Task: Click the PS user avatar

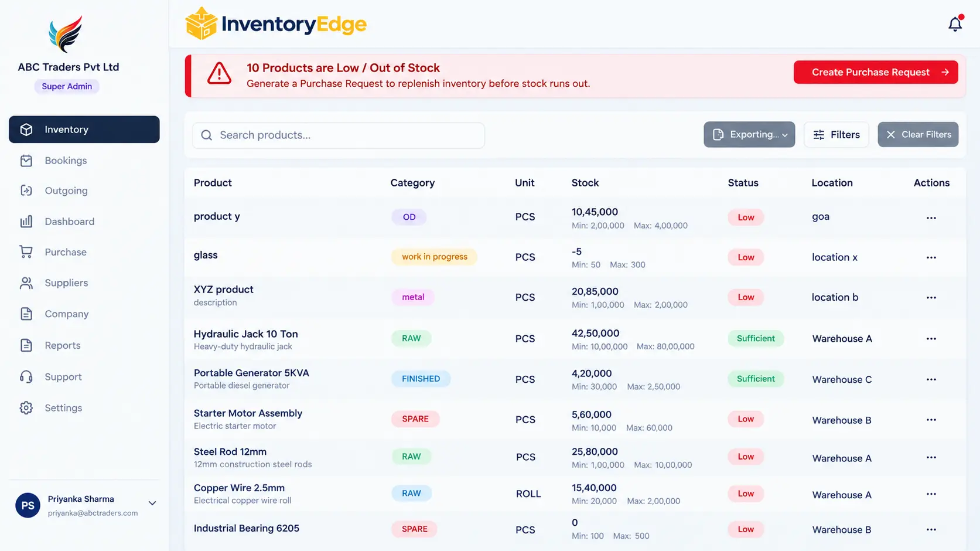Action: pyautogui.click(x=28, y=505)
